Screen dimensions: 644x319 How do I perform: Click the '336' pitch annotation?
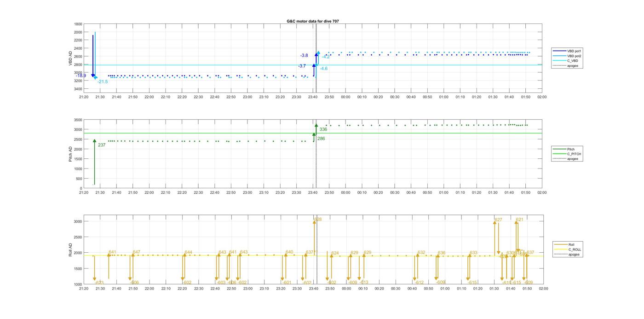coord(323,129)
